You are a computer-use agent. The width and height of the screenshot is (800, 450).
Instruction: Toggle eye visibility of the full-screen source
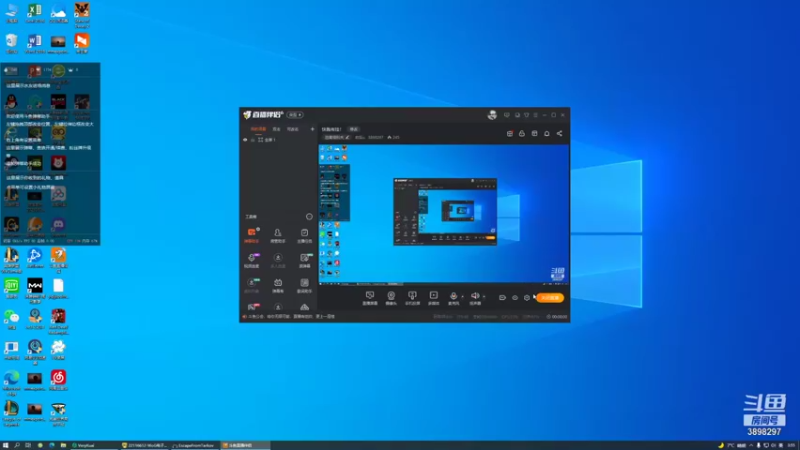pos(245,139)
